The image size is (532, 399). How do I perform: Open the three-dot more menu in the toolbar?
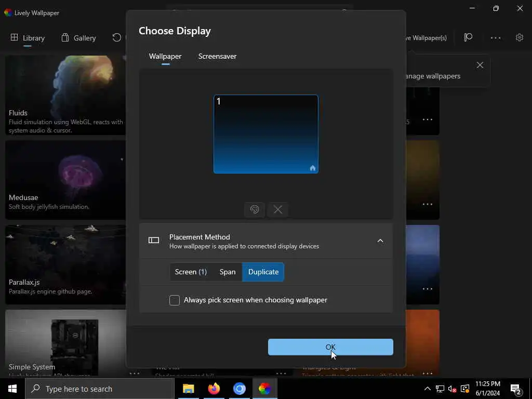coord(495,37)
